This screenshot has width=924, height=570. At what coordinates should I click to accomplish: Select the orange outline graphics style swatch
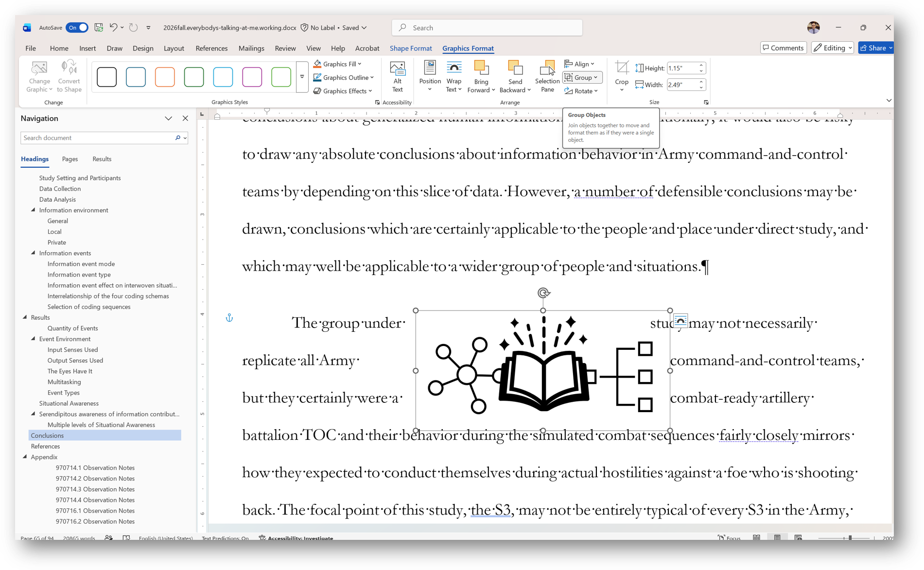(x=165, y=77)
